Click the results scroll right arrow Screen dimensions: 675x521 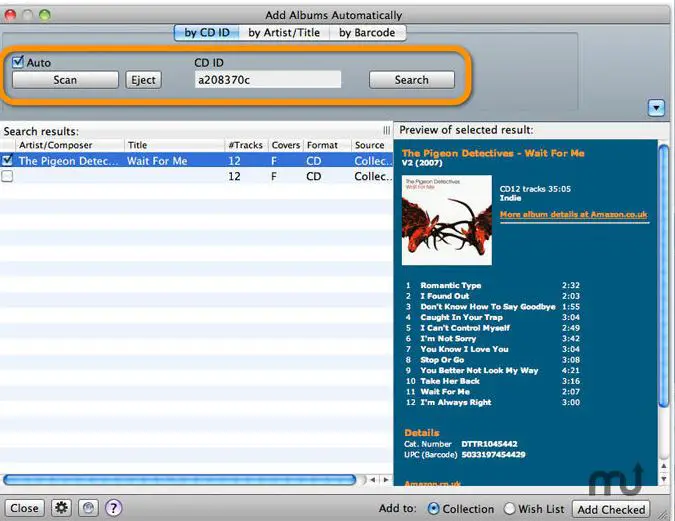pyautogui.click(x=386, y=479)
